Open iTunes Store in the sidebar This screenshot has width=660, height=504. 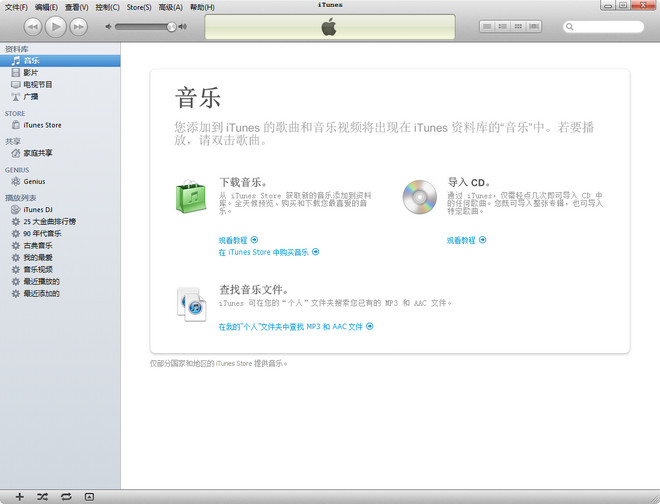tap(42, 125)
